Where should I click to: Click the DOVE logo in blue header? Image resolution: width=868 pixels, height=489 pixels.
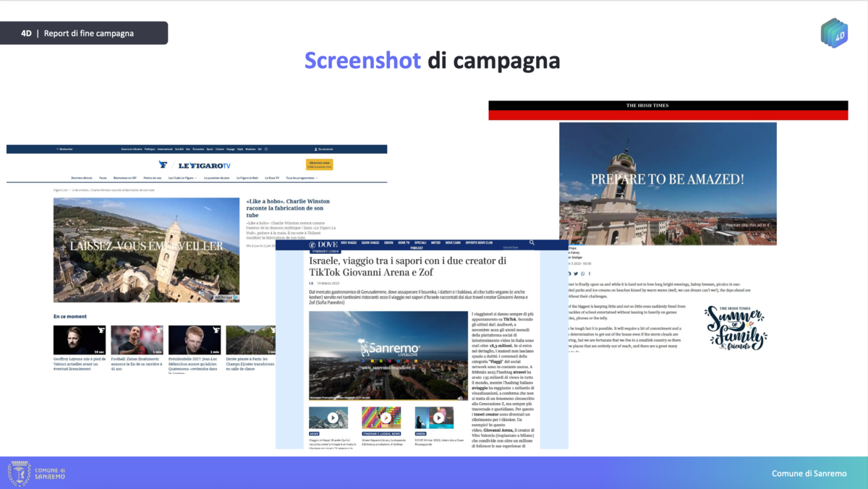click(324, 244)
